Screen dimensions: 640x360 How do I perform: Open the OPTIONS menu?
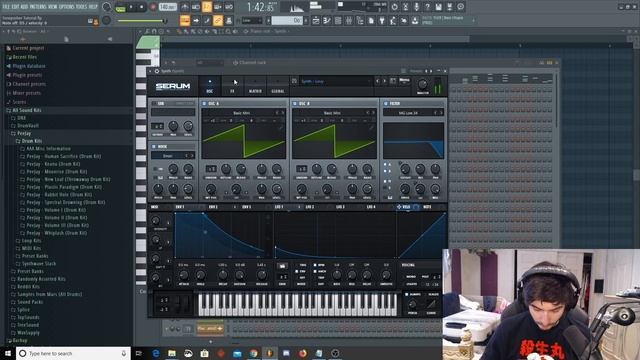tap(68, 7)
